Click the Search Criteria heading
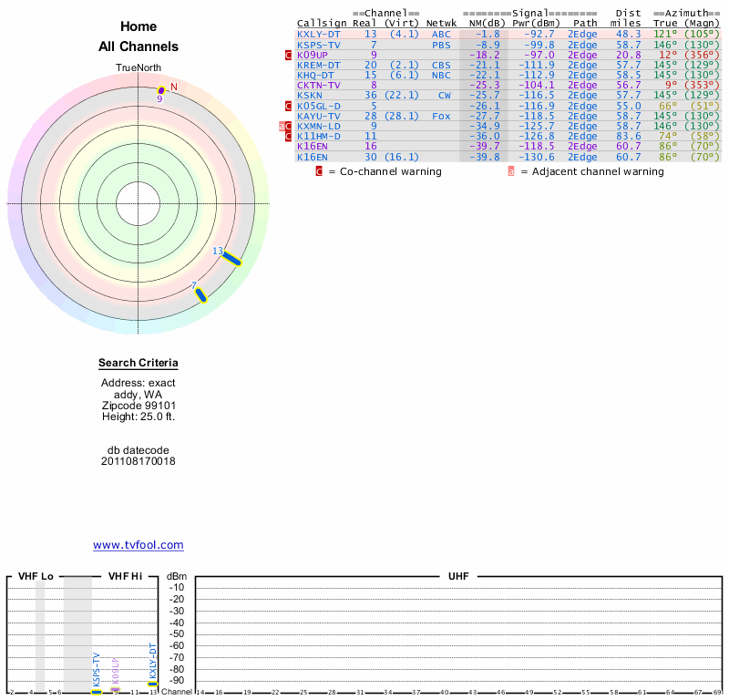This screenshot has height=700, width=729. tap(139, 364)
